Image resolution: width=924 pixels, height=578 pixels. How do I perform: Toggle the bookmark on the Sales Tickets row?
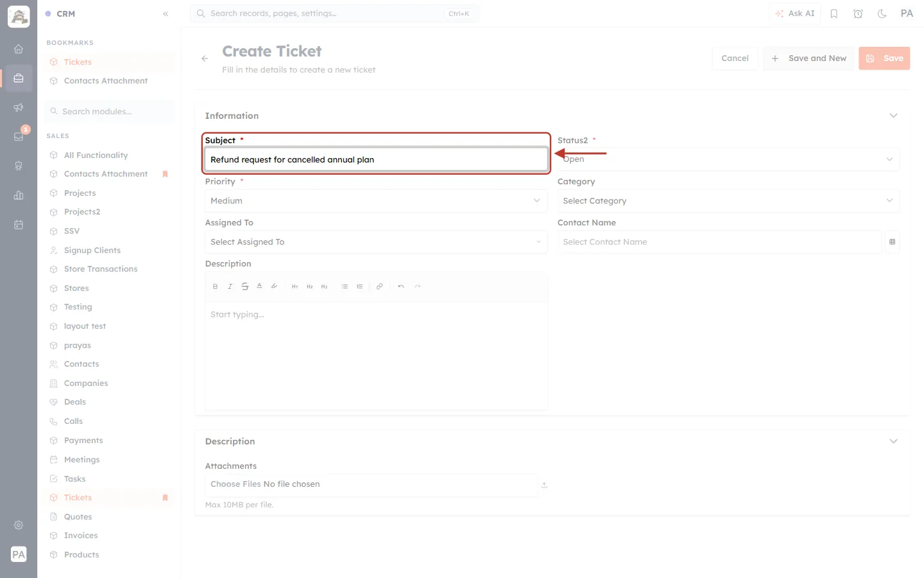click(x=165, y=498)
